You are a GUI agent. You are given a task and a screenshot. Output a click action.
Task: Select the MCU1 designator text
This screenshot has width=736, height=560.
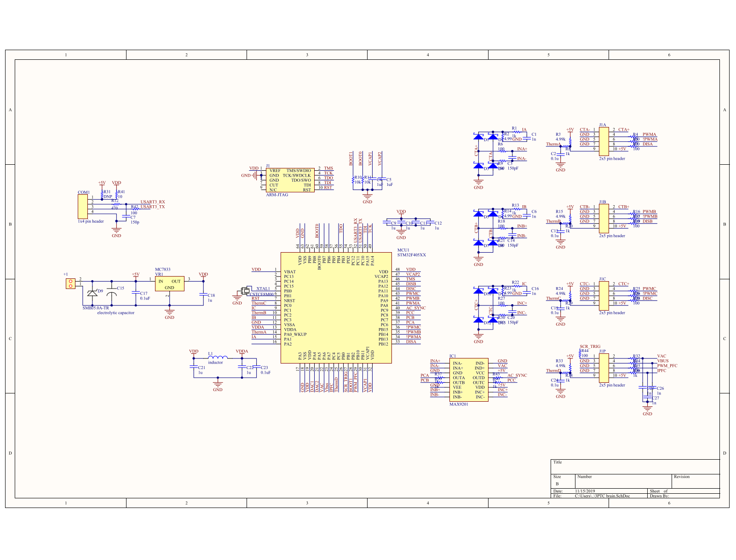pos(403,250)
